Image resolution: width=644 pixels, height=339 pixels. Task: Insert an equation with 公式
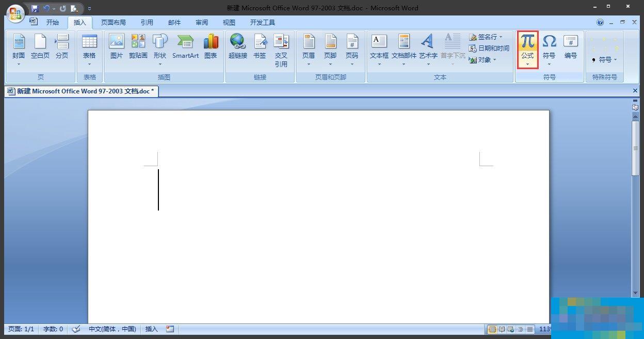(527, 50)
